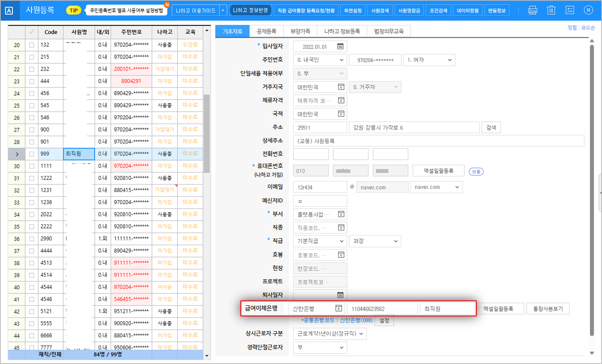Switch to the 나하고 정보등록 tab
The height and width of the screenshot is (364, 602).
342,31
